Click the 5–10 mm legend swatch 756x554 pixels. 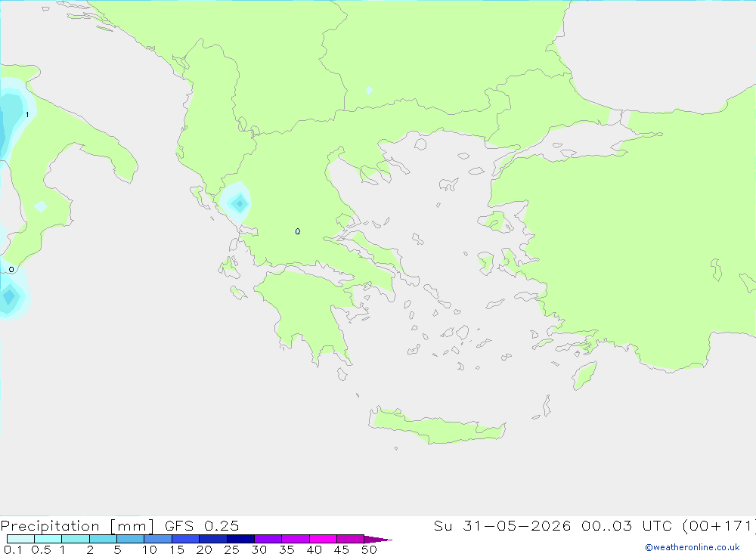[131, 539]
